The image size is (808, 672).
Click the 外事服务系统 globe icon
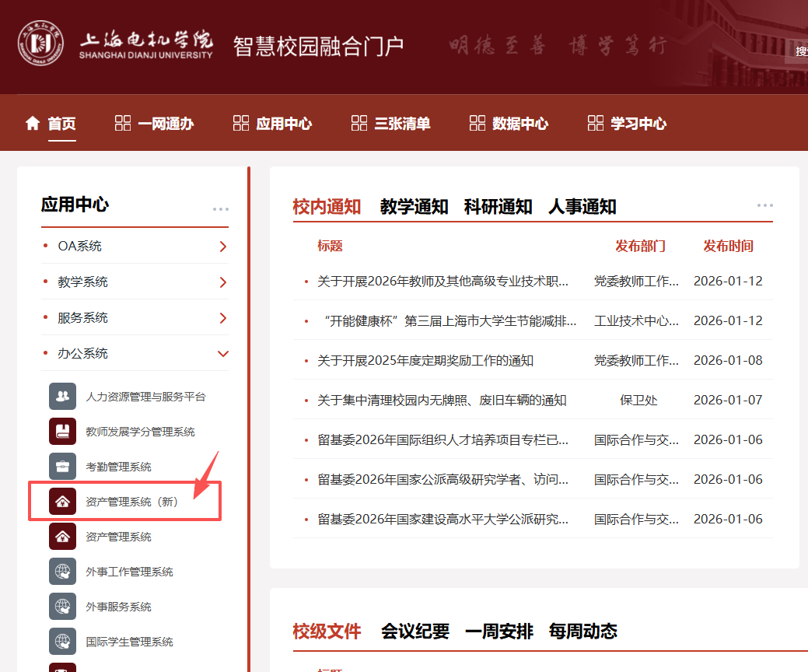(62, 607)
